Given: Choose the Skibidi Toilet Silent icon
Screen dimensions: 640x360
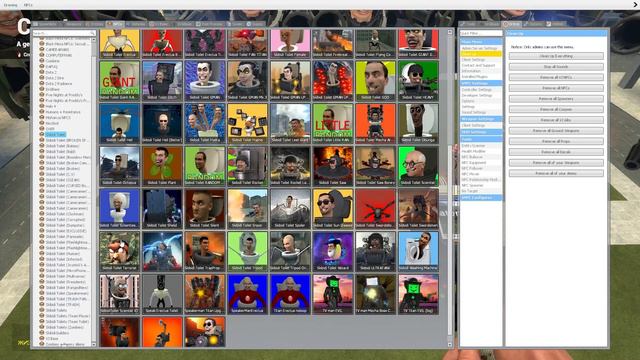Looking at the screenshot, I should (x=204, y=209).
